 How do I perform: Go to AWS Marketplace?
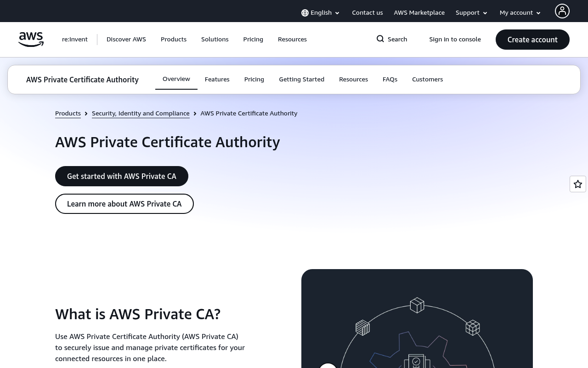point(419,13)
